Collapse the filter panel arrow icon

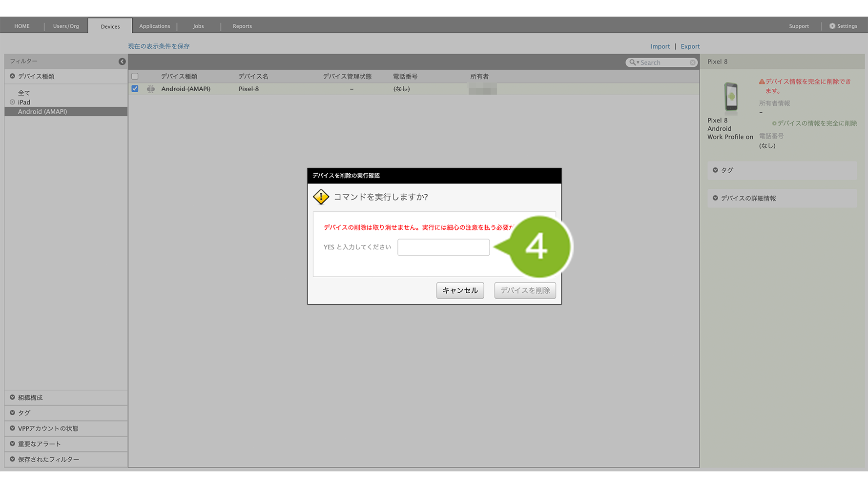[122, 61]
